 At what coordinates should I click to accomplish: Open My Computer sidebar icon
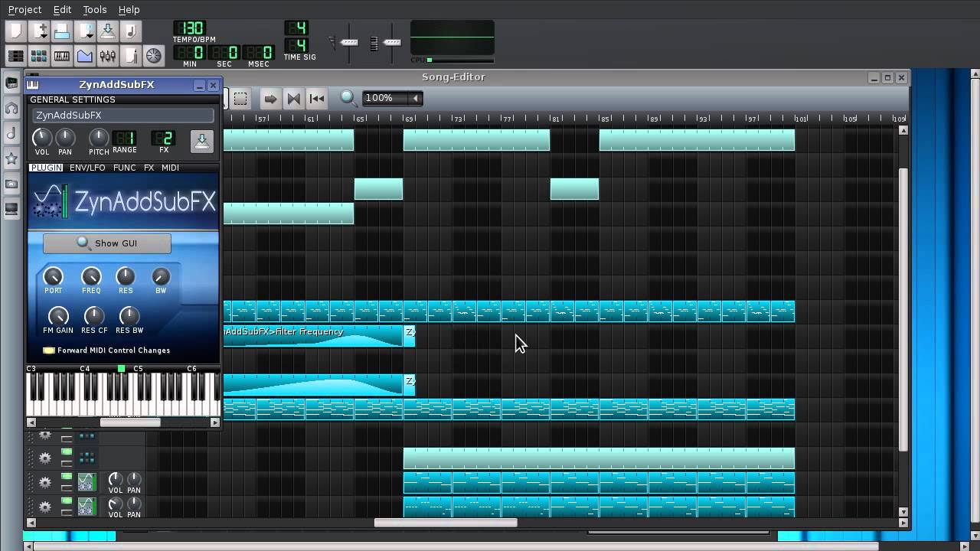tap(11, 208)
